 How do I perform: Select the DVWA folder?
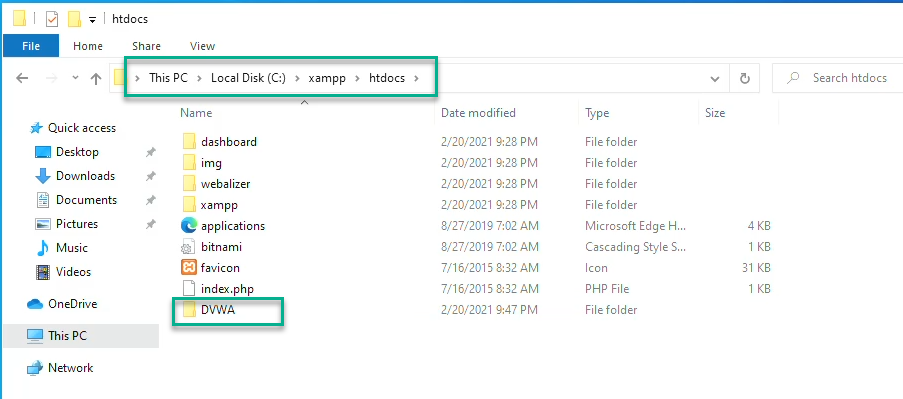[x=218, y=310]
